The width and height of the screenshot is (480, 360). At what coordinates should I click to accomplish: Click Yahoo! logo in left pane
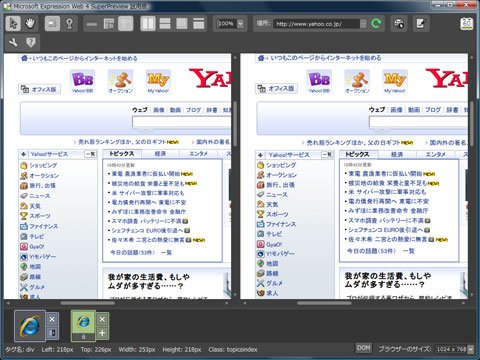tap(210, 79)
